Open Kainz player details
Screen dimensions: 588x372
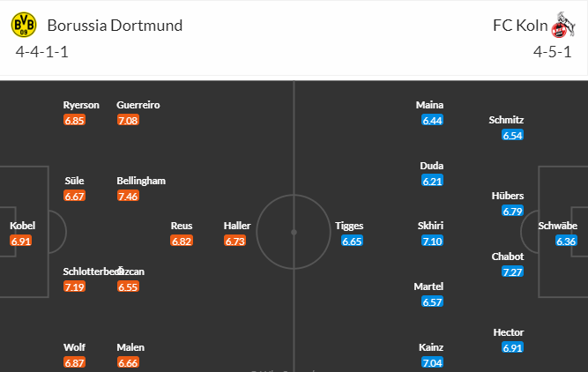[431, 347]
